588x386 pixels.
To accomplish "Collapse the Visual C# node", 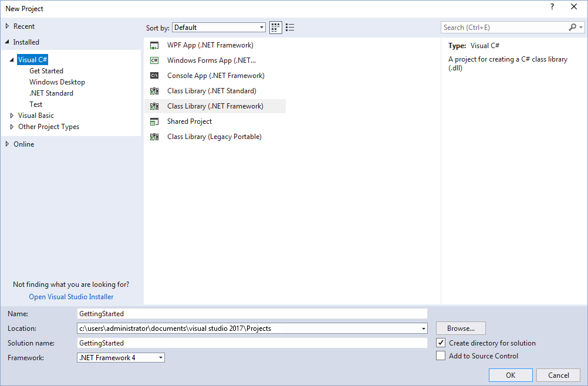I will point(12,60).
